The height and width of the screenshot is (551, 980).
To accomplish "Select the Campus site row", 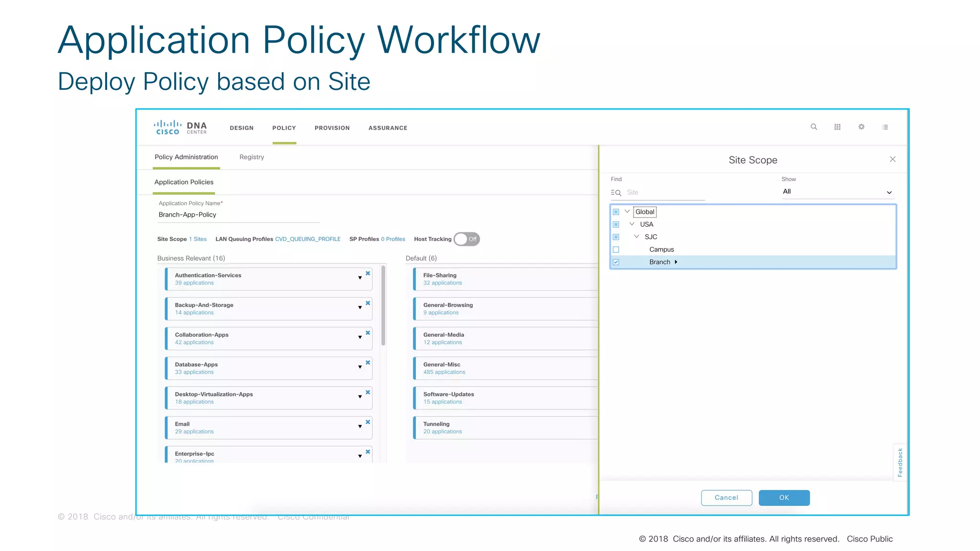I will [753, 250].
